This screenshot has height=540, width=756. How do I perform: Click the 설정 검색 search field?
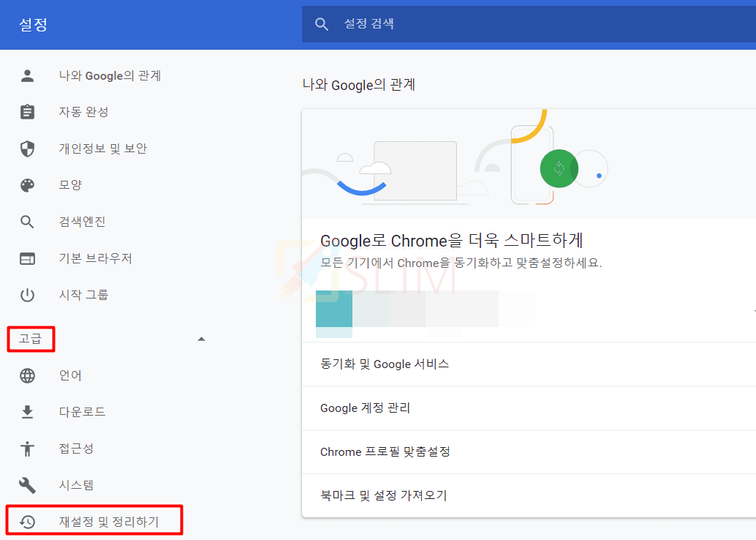pyautogui.click(x=529, y=24)
